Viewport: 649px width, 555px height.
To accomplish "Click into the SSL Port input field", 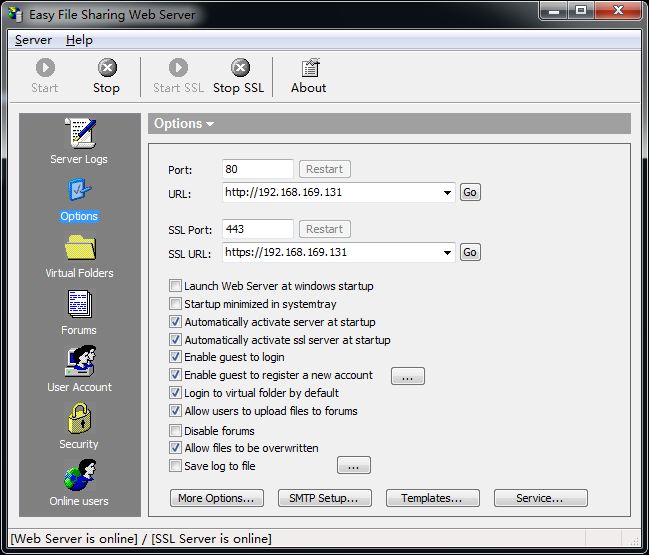I will point(257,229).
